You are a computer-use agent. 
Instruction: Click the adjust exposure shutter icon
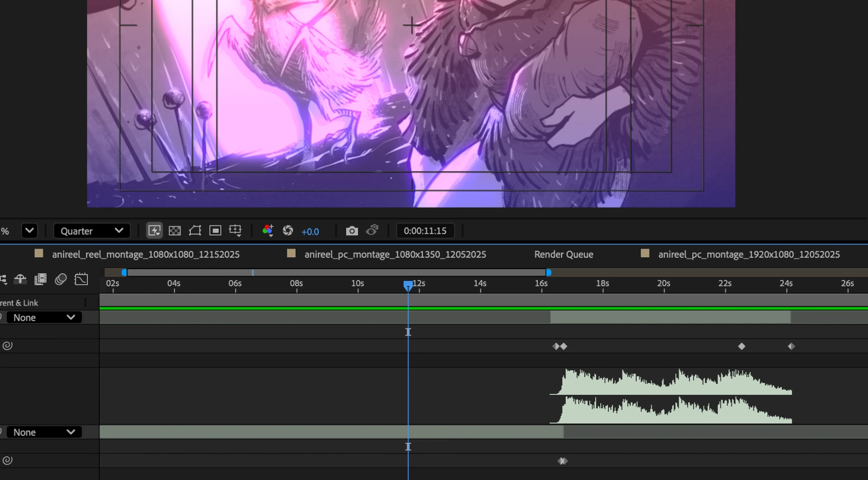point(287,230)
